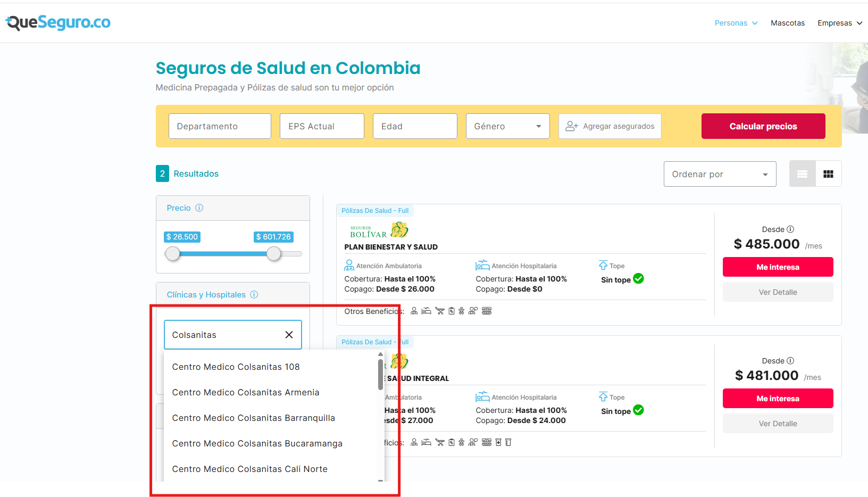868x497 pixels.
Task: Select Centro Medico Colsanitas Barranquilla from the list
Action: coord(253,418)
